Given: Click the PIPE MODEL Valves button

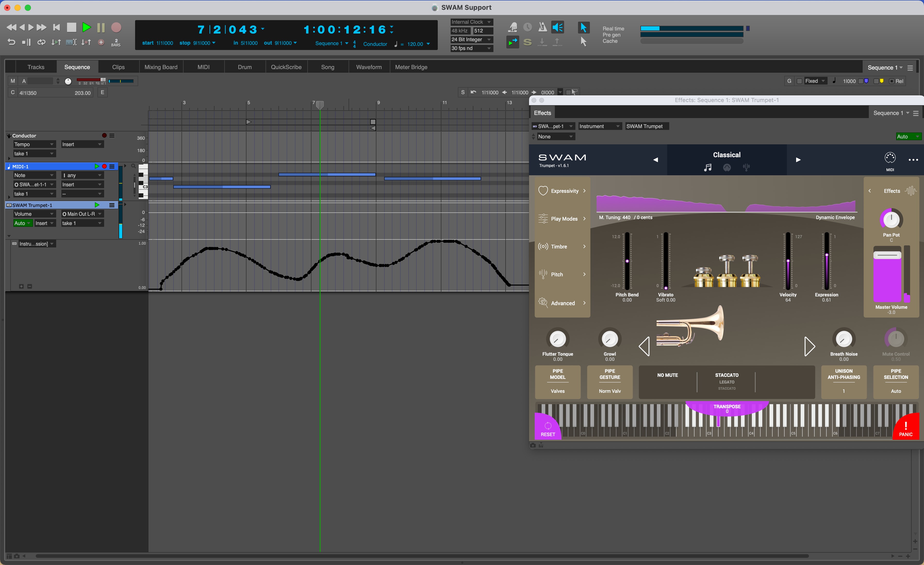Looking at the screenshot, I should tap(558, 382).
